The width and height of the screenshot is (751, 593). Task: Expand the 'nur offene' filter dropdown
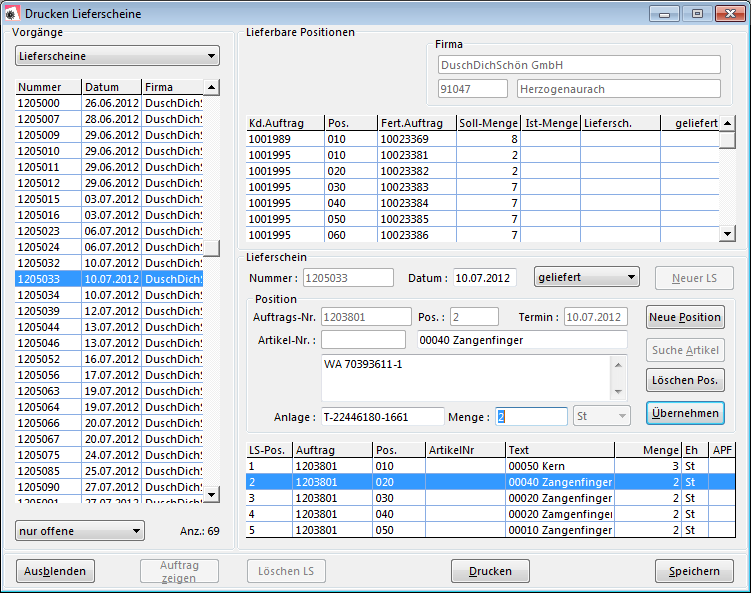point(80,530)
